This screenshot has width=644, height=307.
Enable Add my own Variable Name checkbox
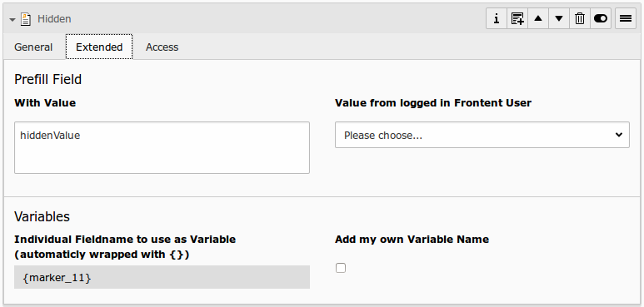(341, 268)
